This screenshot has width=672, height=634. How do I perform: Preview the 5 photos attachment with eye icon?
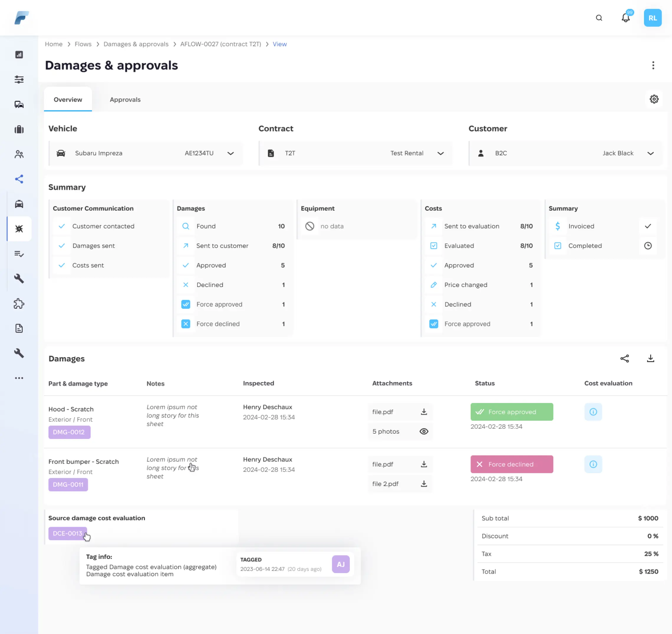tap(424, 431)
